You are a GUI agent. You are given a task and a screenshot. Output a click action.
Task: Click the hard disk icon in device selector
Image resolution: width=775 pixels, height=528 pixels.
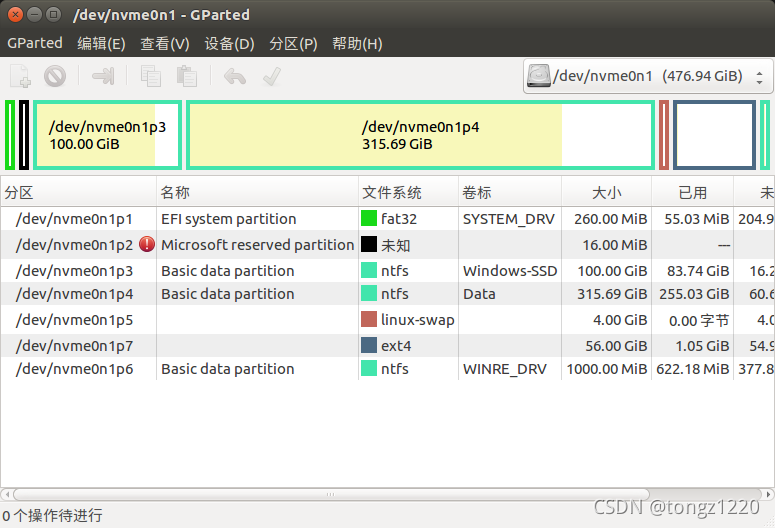(539, 76)
